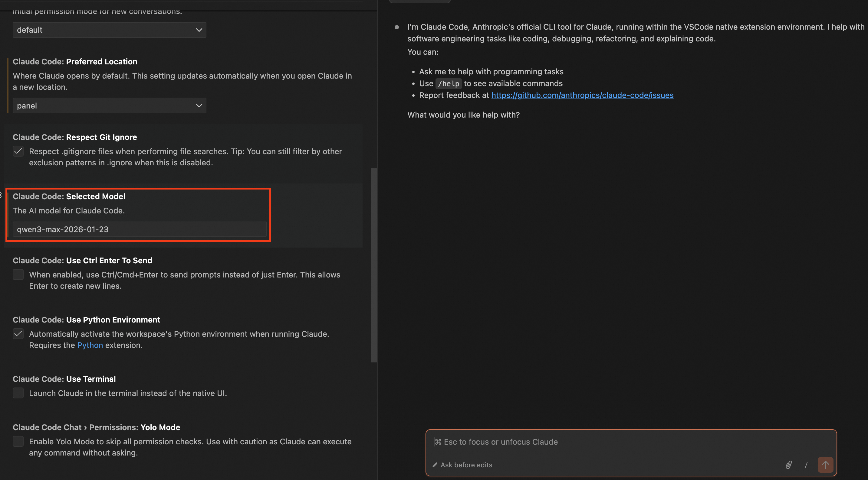The image size is (868, 480).
Task: Open the claude-code GitHub issues link
Action: click(x=582, y=95)
